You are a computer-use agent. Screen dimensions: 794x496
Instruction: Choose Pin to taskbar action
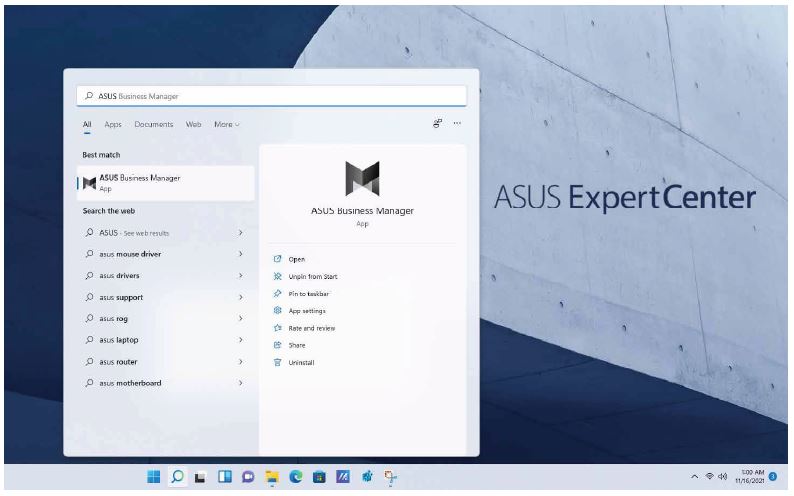coord(308,294)
